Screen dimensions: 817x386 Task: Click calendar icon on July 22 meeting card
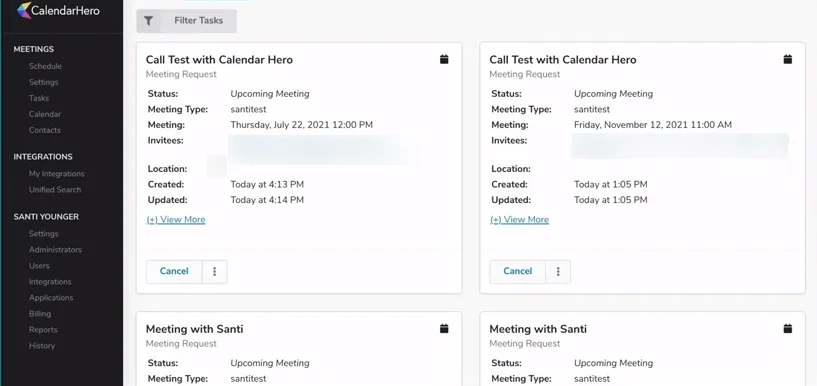(x=444, y=59)
